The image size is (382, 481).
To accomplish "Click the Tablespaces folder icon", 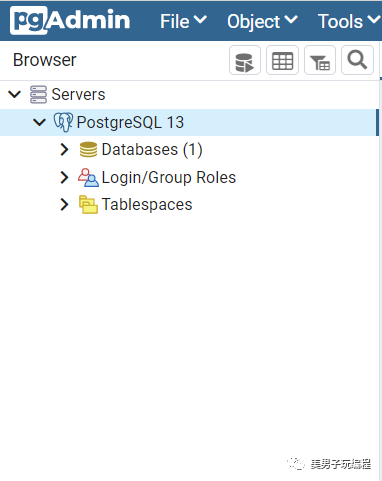I will [x=88, y=205].
